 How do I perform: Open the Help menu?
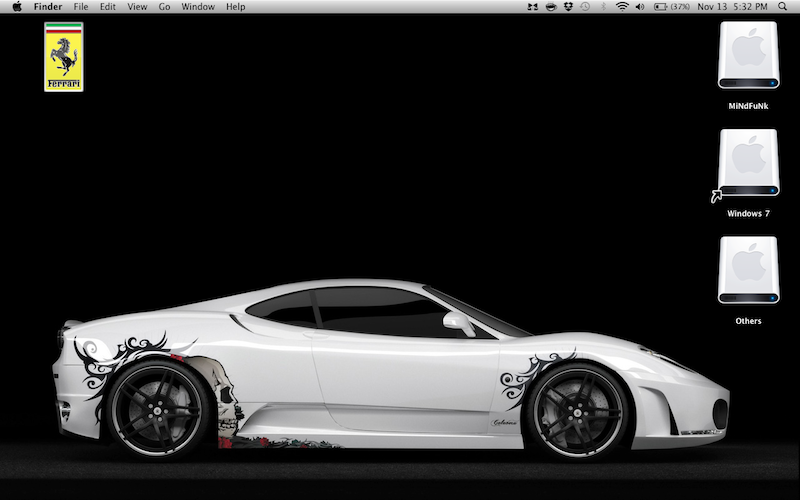pos(235,7)
